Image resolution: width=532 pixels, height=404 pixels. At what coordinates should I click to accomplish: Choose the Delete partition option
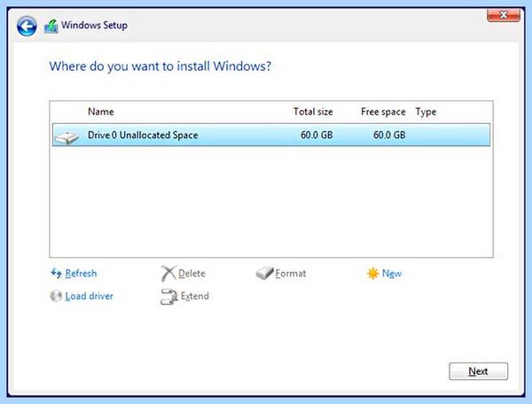192,273
